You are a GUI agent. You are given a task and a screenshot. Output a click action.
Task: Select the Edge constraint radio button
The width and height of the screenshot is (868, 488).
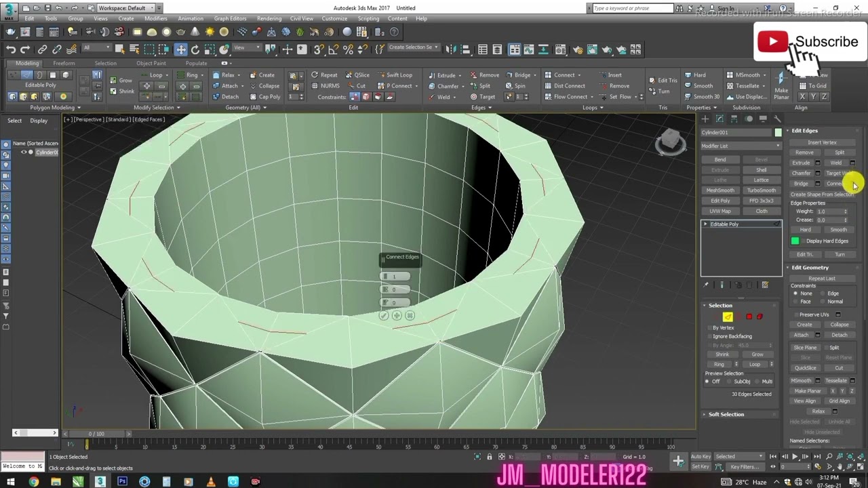click(x=823, y=293)
